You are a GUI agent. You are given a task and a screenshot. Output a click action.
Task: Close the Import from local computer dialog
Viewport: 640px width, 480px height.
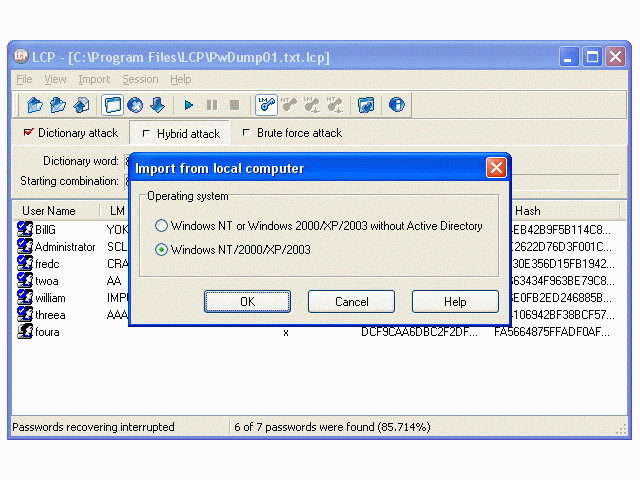496,168
